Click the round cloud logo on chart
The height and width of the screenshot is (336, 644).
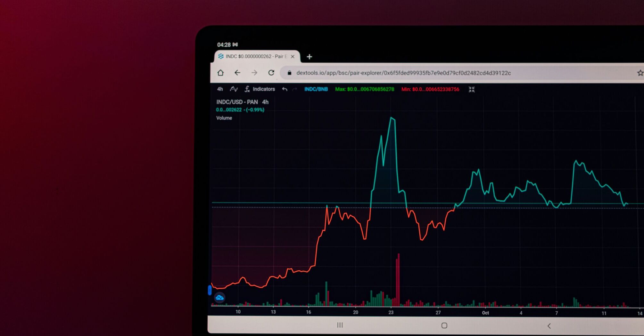pos(219,298)
